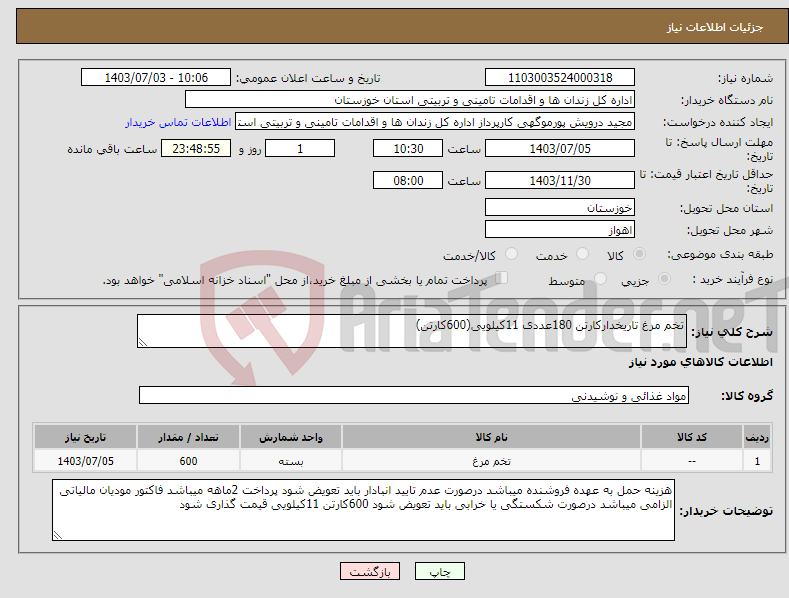Select the کالا radio button
The image size is (789, 598).
(639, 254)
